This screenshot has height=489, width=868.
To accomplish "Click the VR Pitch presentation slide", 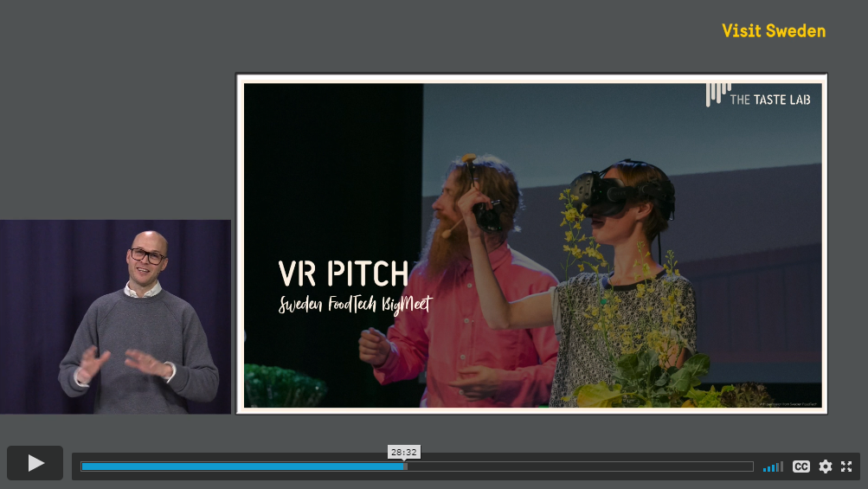I will click(x=532, y=244).
